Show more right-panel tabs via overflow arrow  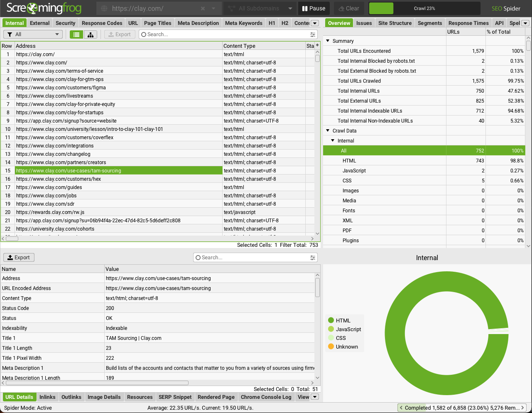pyautogui.click(x=525, y=23)
